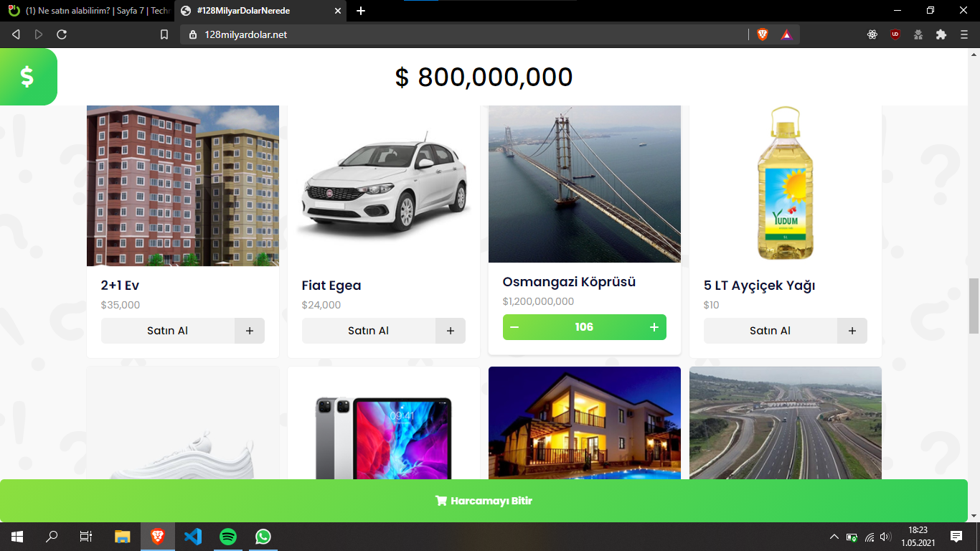Open the Windows notification center

click(x=956, y=537)
